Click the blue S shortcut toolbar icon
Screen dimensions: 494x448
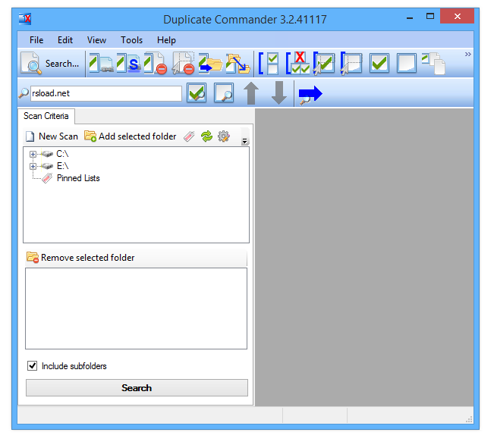(128, 64)
